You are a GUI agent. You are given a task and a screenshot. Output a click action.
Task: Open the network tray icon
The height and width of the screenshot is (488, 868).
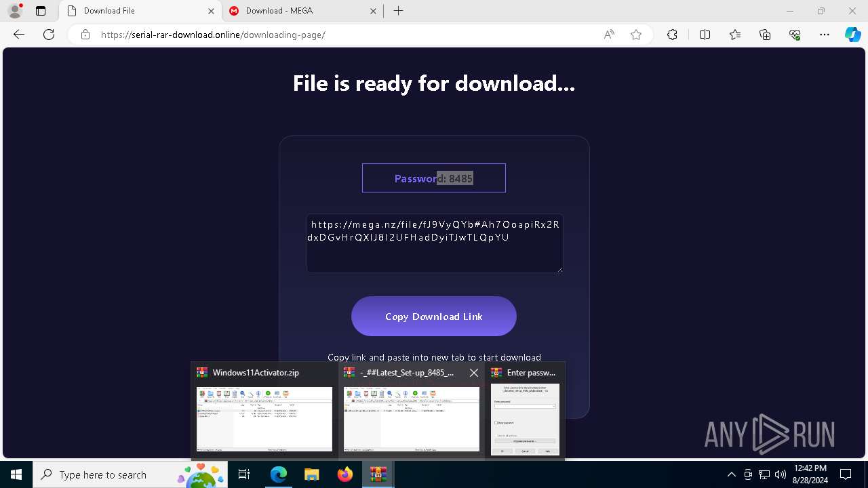764,474
